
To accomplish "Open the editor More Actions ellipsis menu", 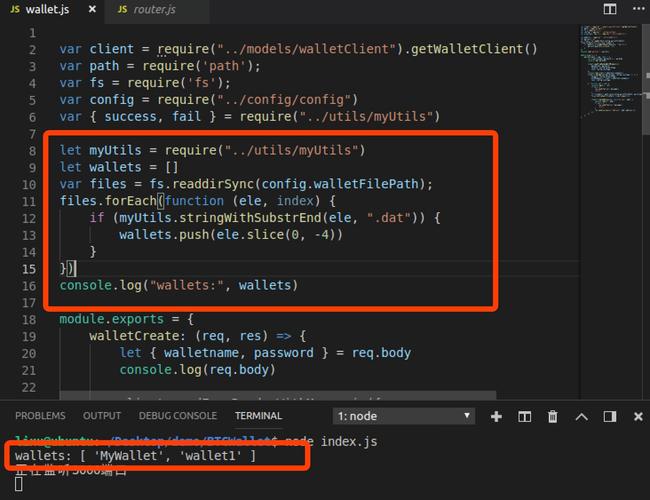I will 633,9.
